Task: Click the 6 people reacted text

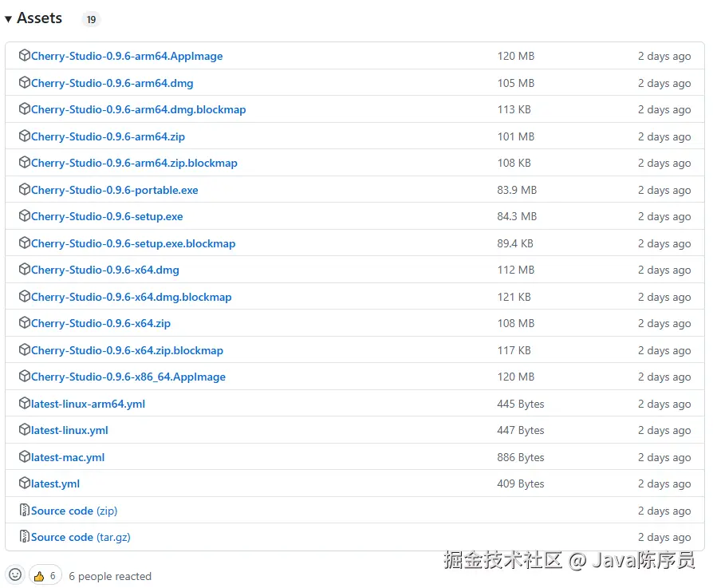Action: pyautogui.click(x=110, y=576)
